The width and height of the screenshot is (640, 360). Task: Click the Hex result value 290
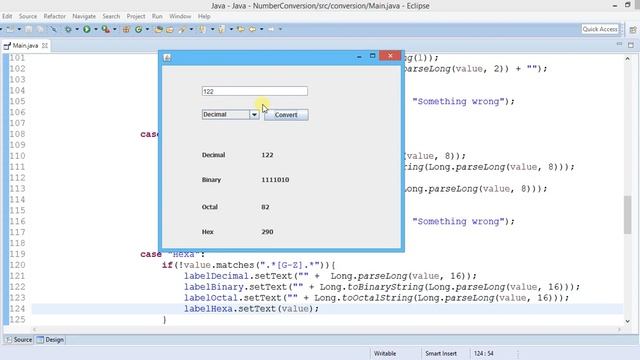pos(267,232)
